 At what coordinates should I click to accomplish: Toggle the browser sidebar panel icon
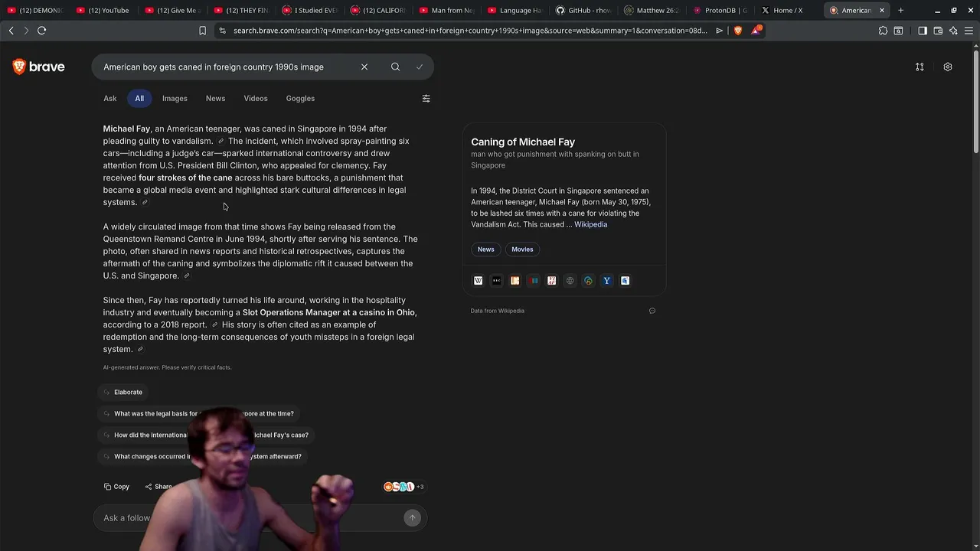[x=922, y=31]
